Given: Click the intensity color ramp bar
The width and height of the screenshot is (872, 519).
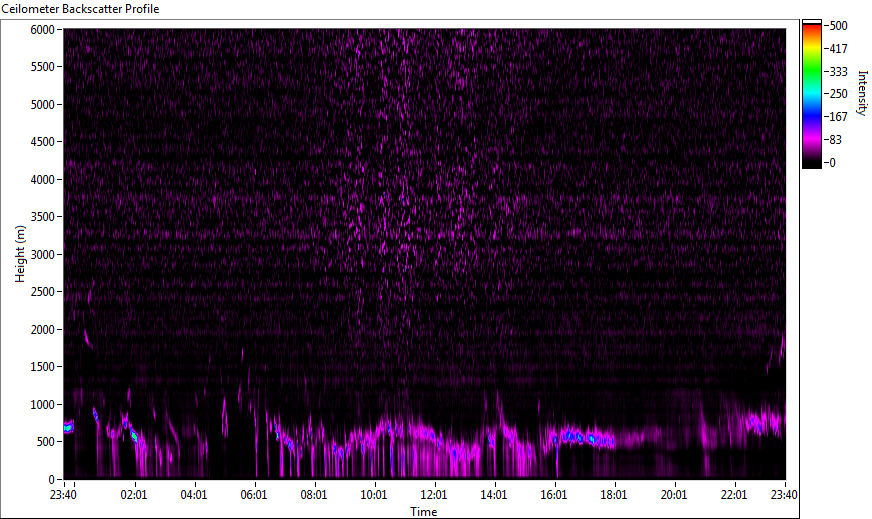Looking at the screenshot, I should tap(811, 94).
